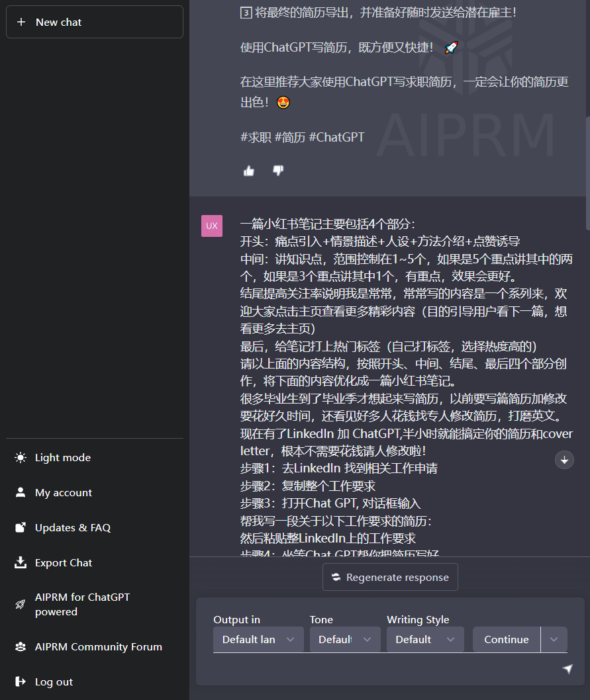Click the thumbs up icon on the response
Screen dimensions: 590x700
248,171
